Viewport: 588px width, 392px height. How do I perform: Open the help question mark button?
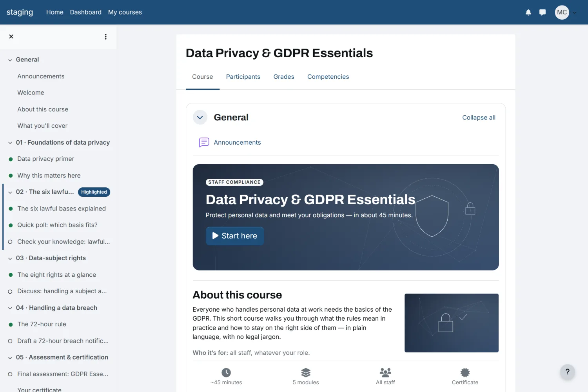point(568,372)
